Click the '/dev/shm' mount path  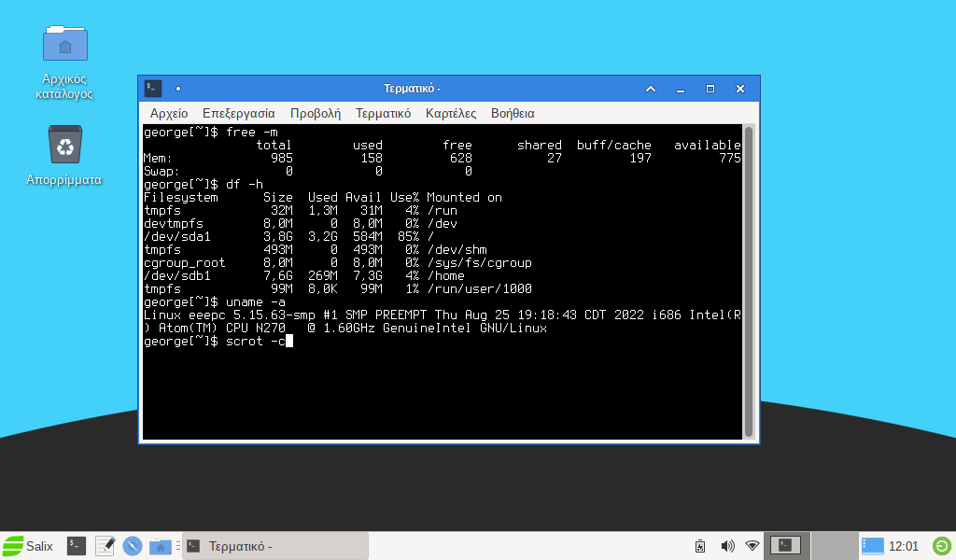[457, 250]
